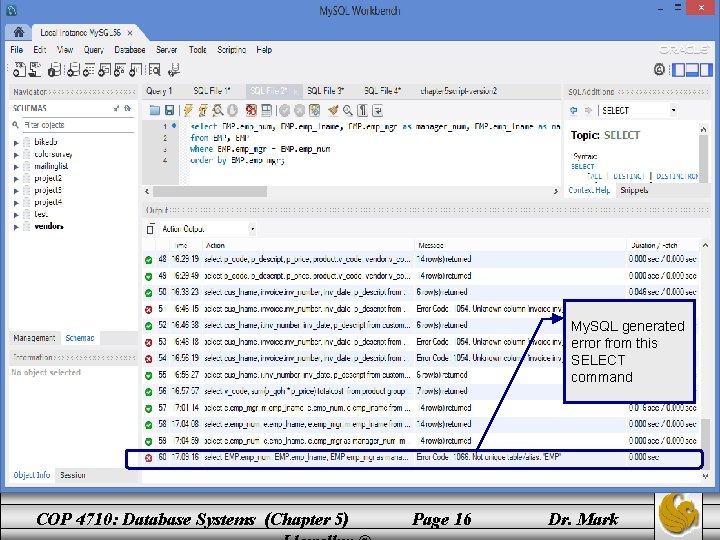Switch to the Management tab
This screenshot has width=720, height=540.
pyautogui.click(x=34, y=338)
